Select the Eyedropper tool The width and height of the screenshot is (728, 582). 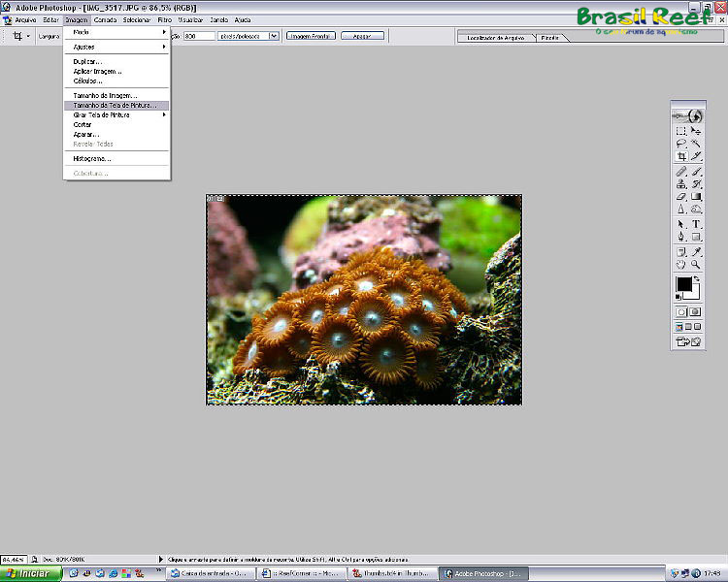696,250
